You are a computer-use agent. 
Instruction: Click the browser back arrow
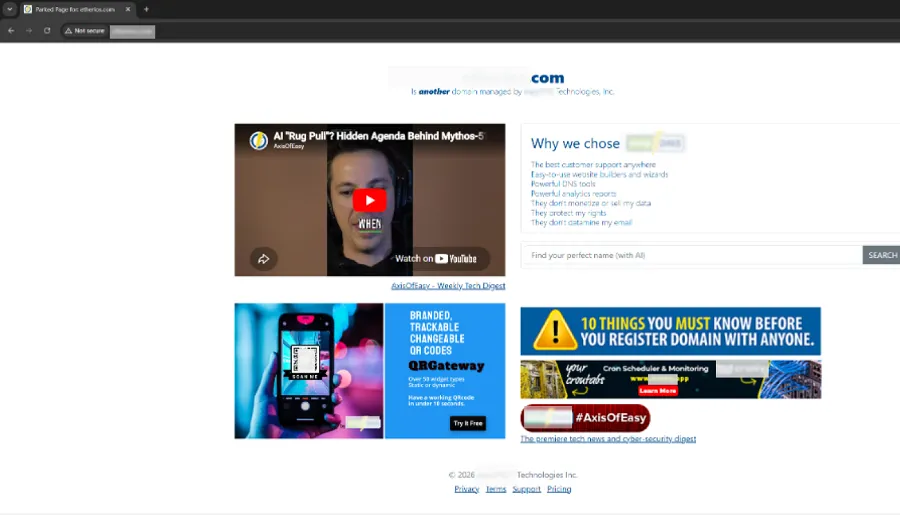(x=11, y=31)
